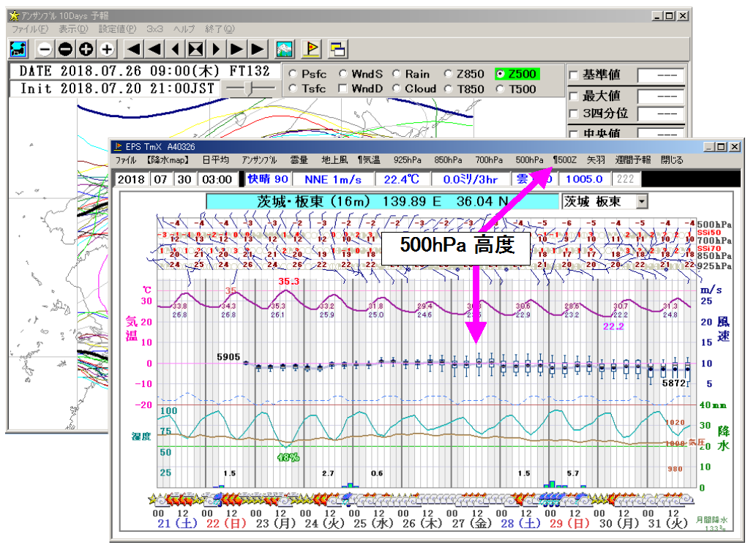Step forward with rightmost arrow button
The width and height of the screenshot is (756, 553).
(x=258, y=49)
